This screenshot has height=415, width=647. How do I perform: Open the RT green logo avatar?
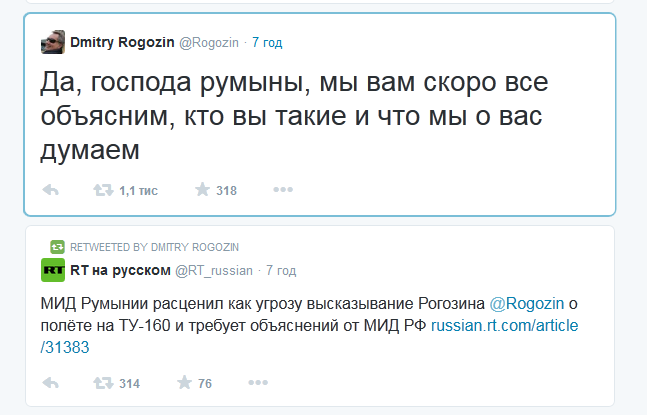click(53, 270)
